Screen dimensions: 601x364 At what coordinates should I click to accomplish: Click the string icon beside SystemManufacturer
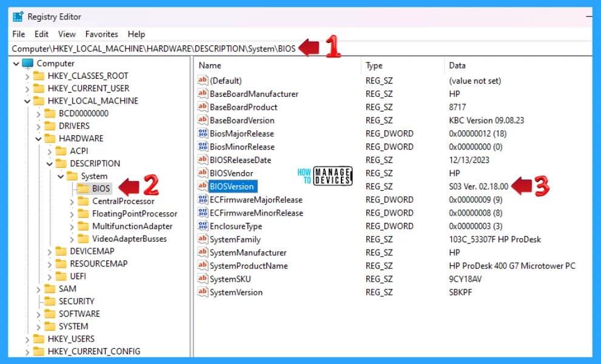[203, 252]
